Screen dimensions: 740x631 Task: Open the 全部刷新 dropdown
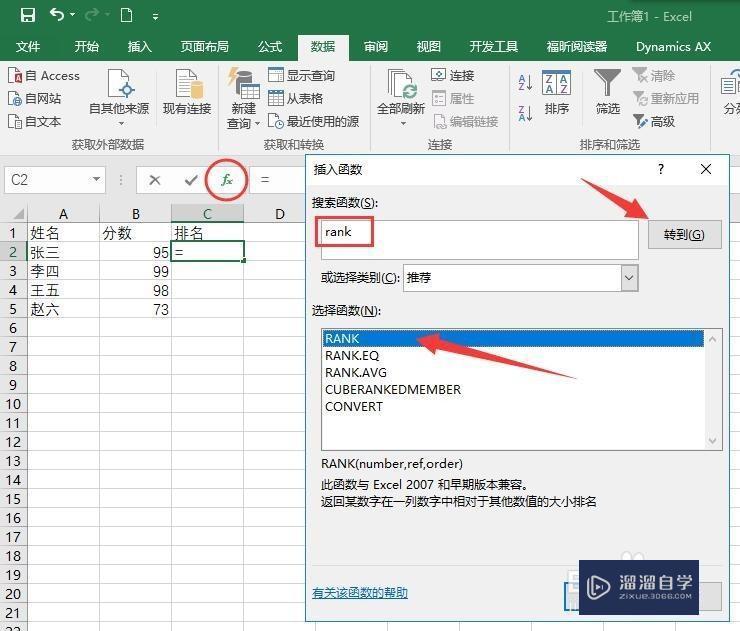tap(401, 98)
